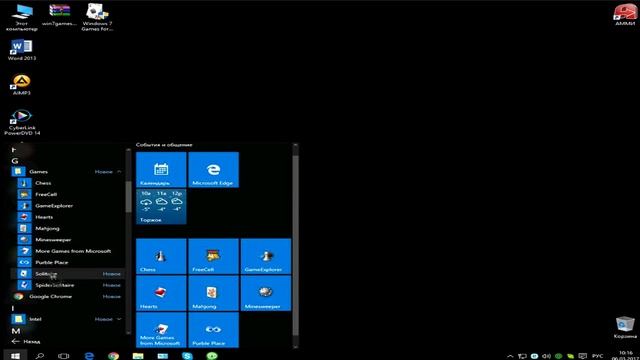Select the win7games archive on desktop

coord(59,16)
